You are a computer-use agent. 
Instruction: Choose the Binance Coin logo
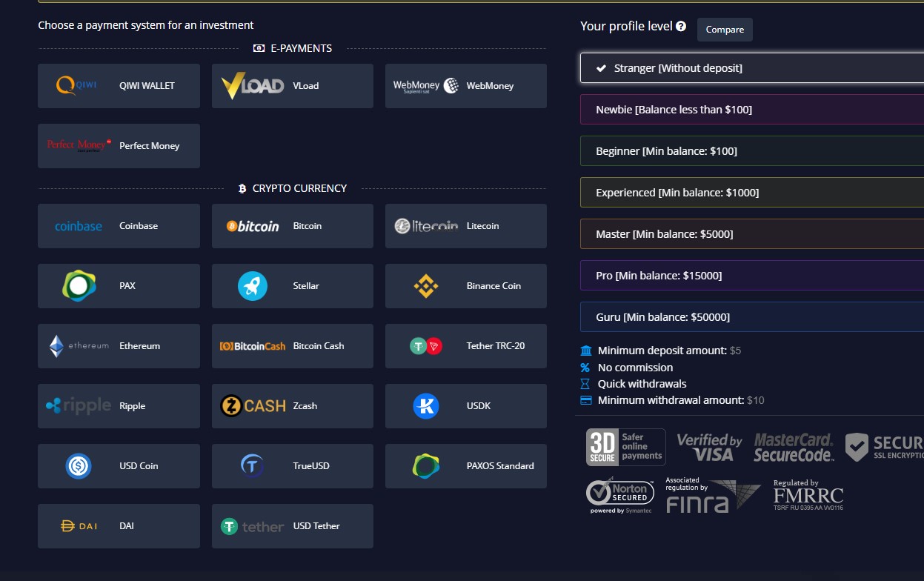coord(426,286)
